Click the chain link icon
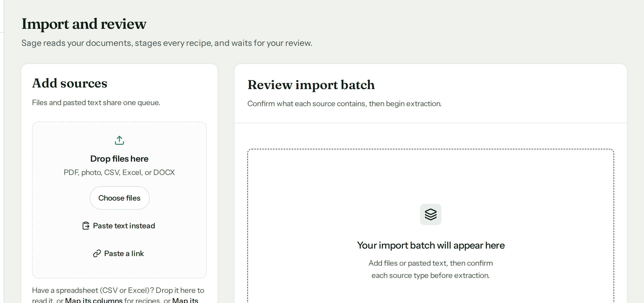The image size is (644, 303). tap(97, 253)
